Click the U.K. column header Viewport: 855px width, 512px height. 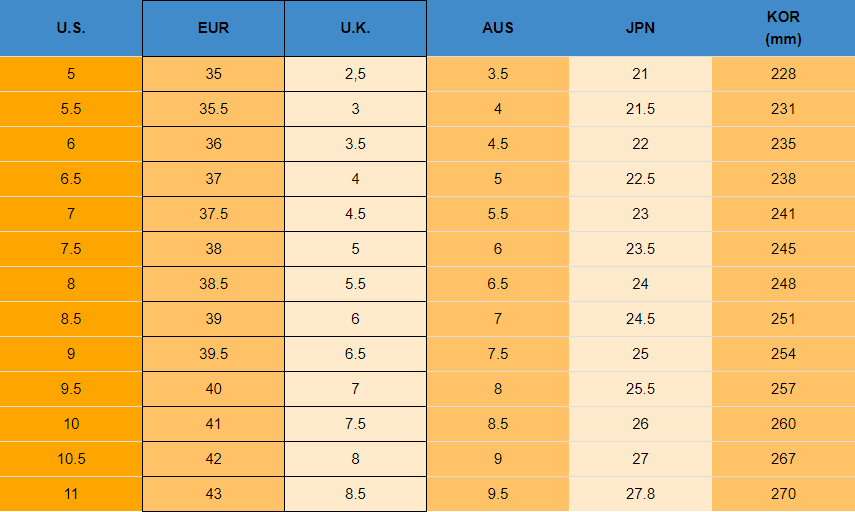point(355,28)
